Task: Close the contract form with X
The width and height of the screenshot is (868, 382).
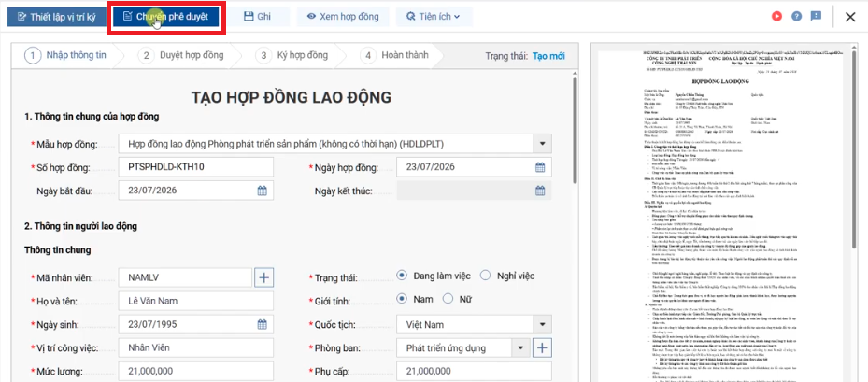Action: pyautogui.click(x=850, y=17)
